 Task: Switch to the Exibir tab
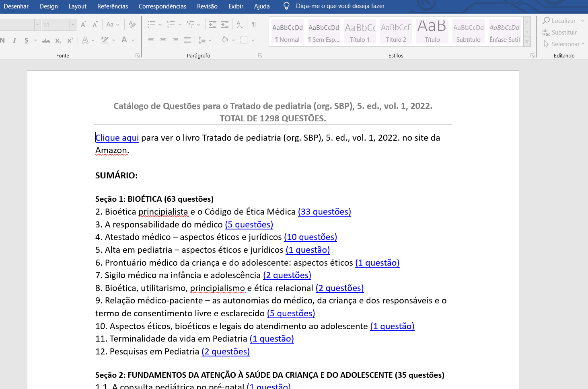coord(236,6)
